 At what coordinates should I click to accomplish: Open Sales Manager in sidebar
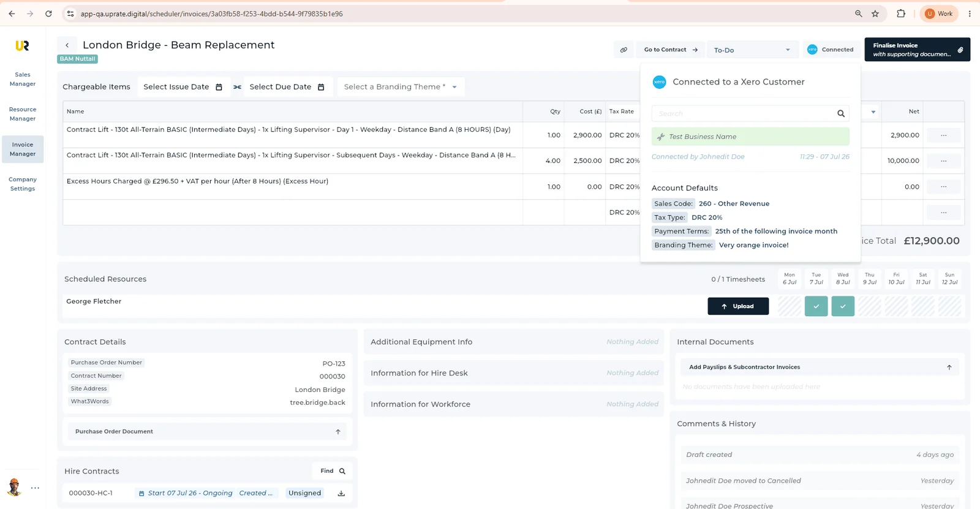click(x=23, y=79)
